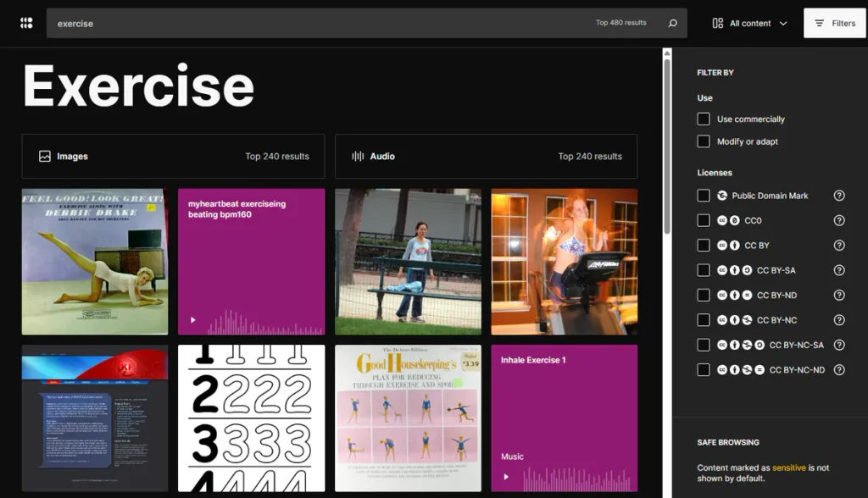Check the CC BY-SA license box
Screen dimensions: 868x498
click(x=703, y=270)
